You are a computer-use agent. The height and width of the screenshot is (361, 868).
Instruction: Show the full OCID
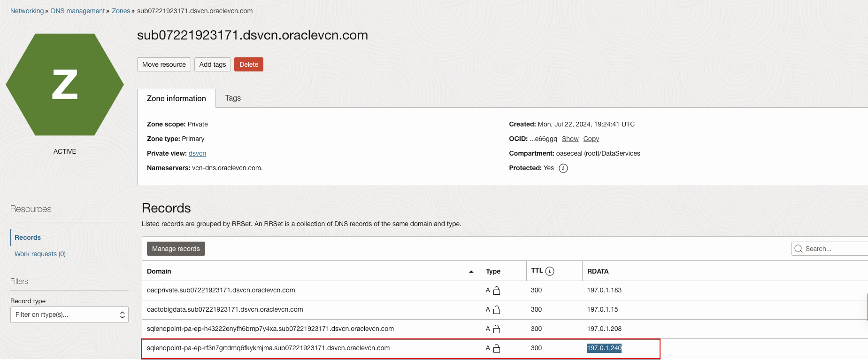[570, 139]
